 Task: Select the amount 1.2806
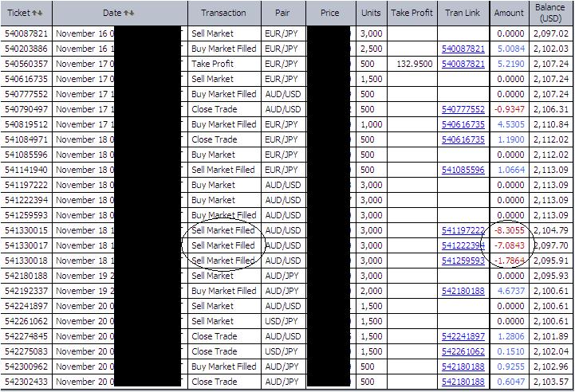click(x=511, y=336)
